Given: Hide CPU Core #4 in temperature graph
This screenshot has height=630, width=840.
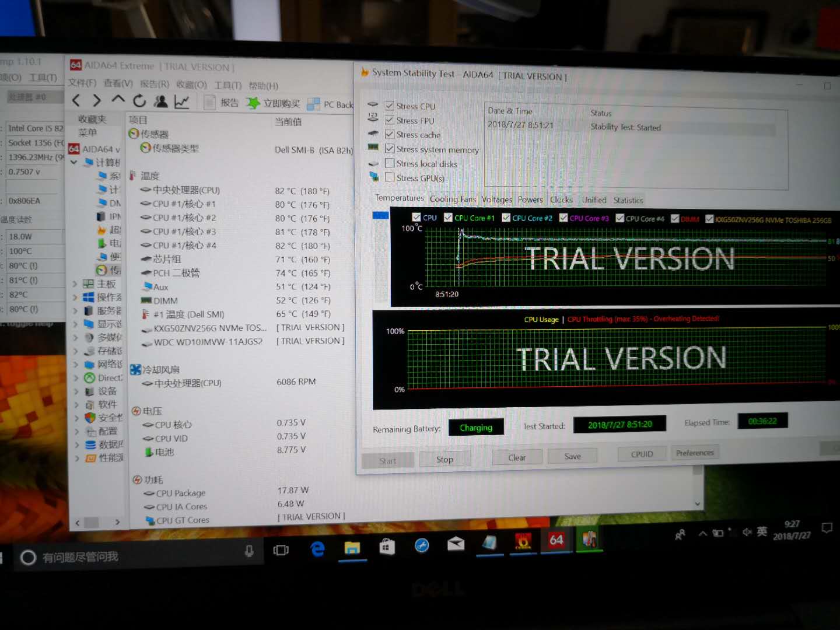Looking at the screenshot, I should coord(620,218).
